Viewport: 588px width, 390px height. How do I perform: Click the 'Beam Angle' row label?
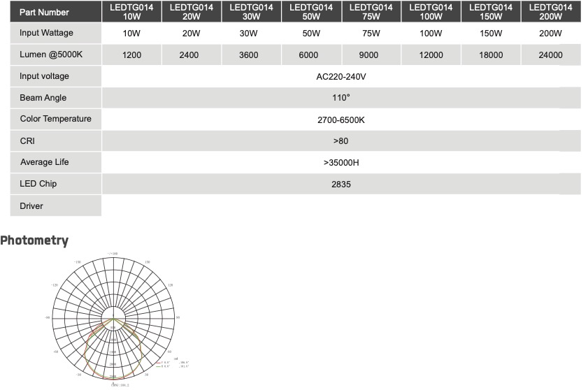coord(55,98)
